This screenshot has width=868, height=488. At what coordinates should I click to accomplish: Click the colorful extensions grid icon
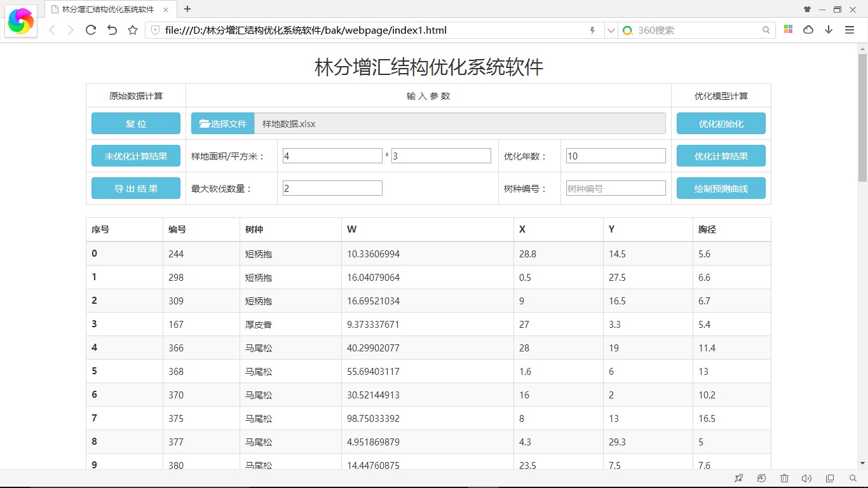click(x=788, y=29)
